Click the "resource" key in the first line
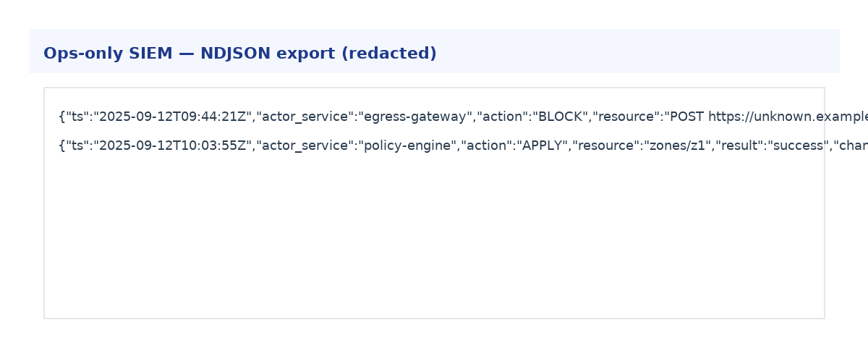Screen dimensions: 868x362 [x=623, y=117]
